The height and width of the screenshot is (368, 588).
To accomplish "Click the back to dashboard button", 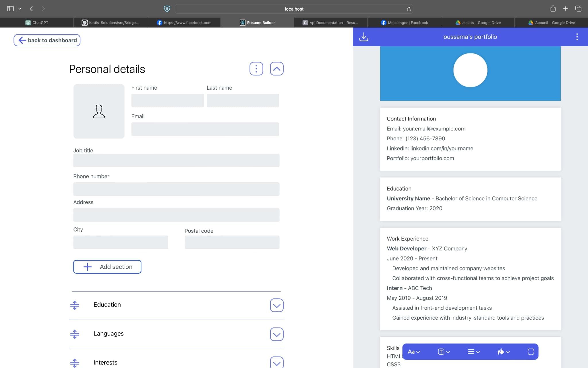I will pyautogui.click(x=47, y=40).
